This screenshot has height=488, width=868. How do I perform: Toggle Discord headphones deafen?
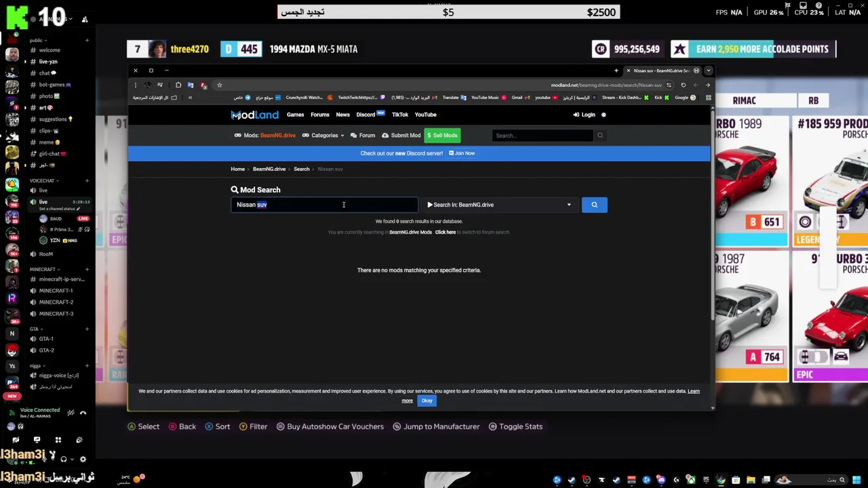point(64,459)
